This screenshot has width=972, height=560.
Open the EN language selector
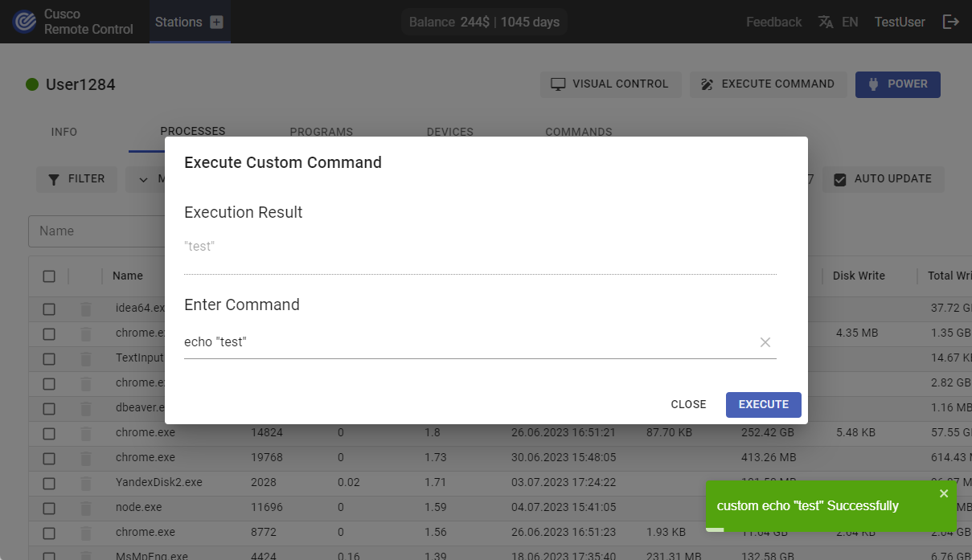pyautogui.click(x=850, y=22)
